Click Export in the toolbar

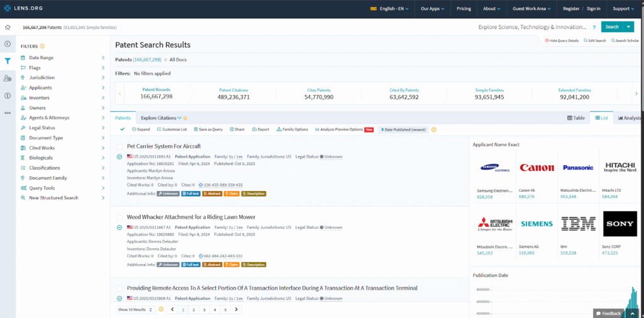260,129
